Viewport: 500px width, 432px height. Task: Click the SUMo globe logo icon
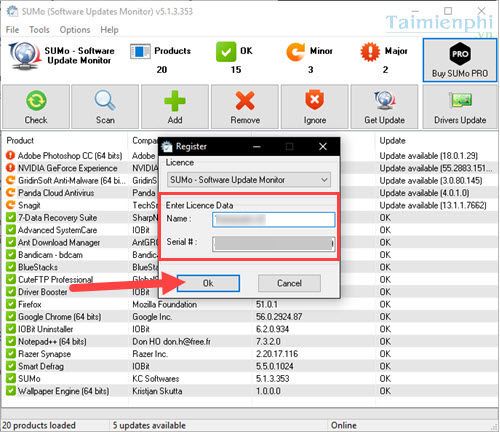[24, 56]
